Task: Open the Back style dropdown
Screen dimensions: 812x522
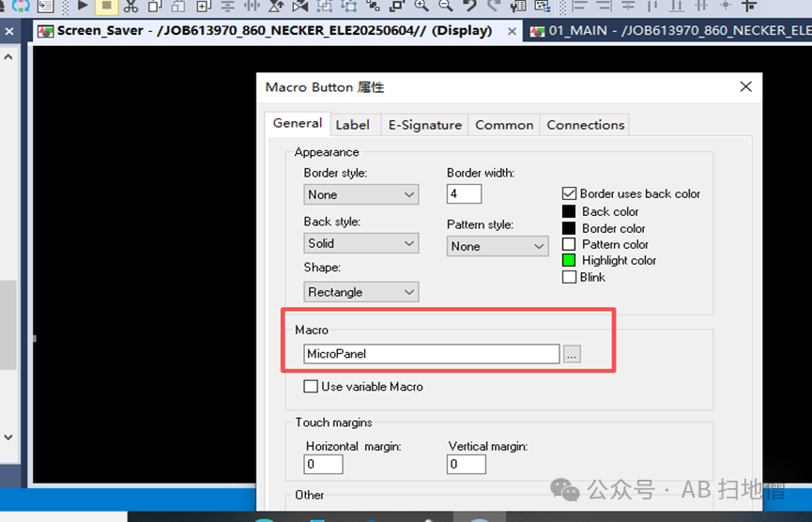Action: tap(361, 243)
